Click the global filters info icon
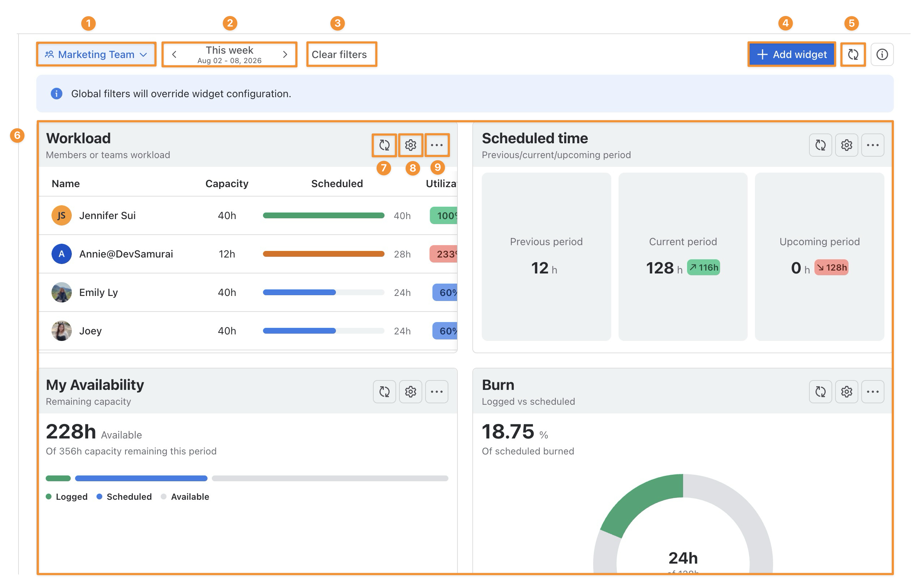 (x=56, y=94)
